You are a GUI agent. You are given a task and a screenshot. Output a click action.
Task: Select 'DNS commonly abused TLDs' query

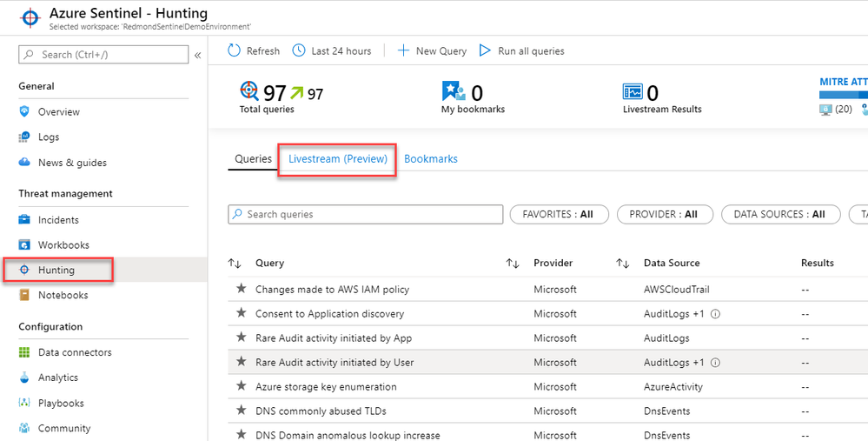pos(321,411)
